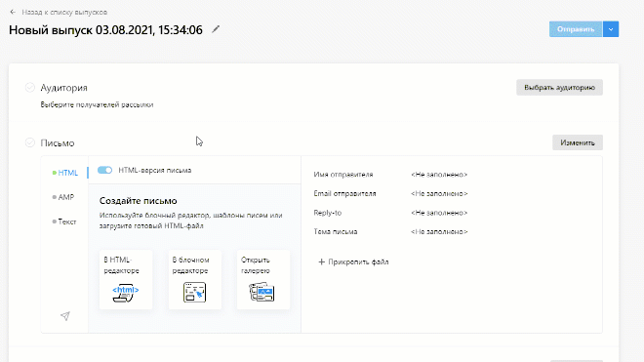Click the Отправить button
644x362 pixels.
(x=576, y=29)
